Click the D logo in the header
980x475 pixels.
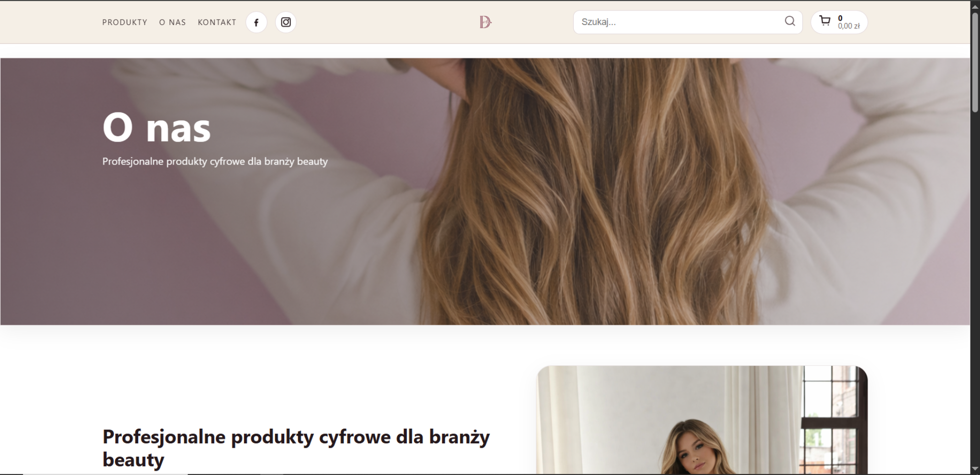pyautogui.click(x=485, y=22)
